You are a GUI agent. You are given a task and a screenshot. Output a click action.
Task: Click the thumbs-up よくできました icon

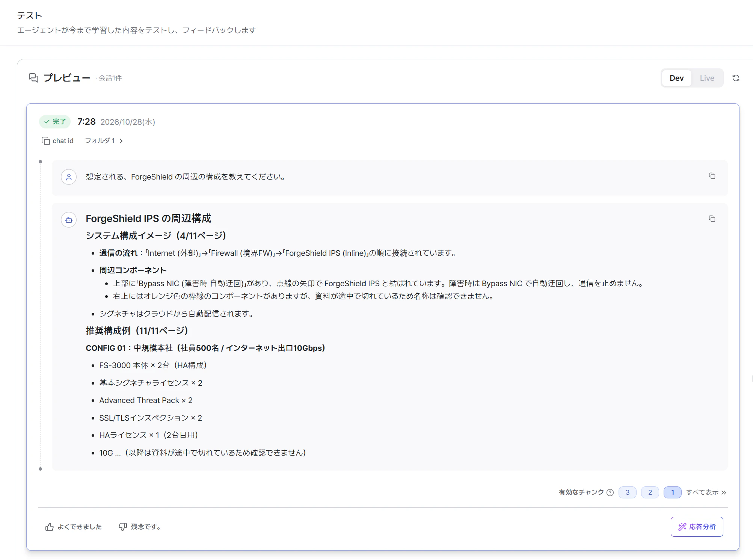(49, 527)
